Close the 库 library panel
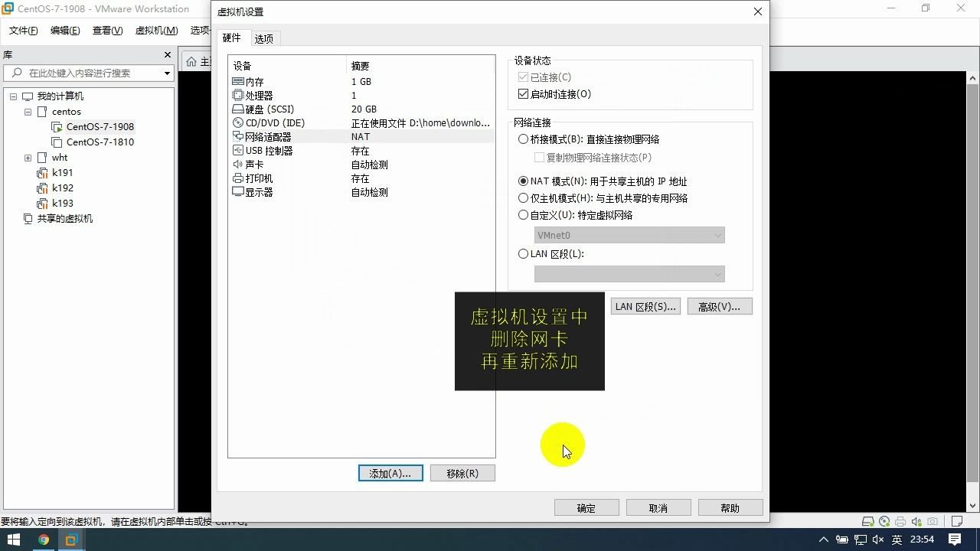 point(168,55)
